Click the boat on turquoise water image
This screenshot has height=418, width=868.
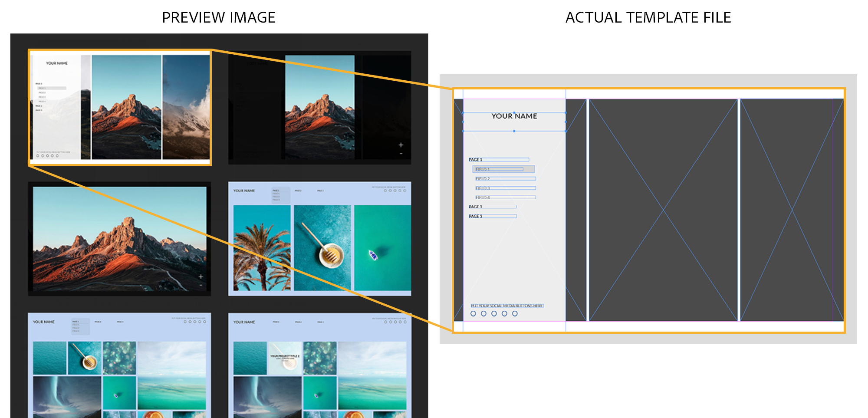(x=382, y=248)
